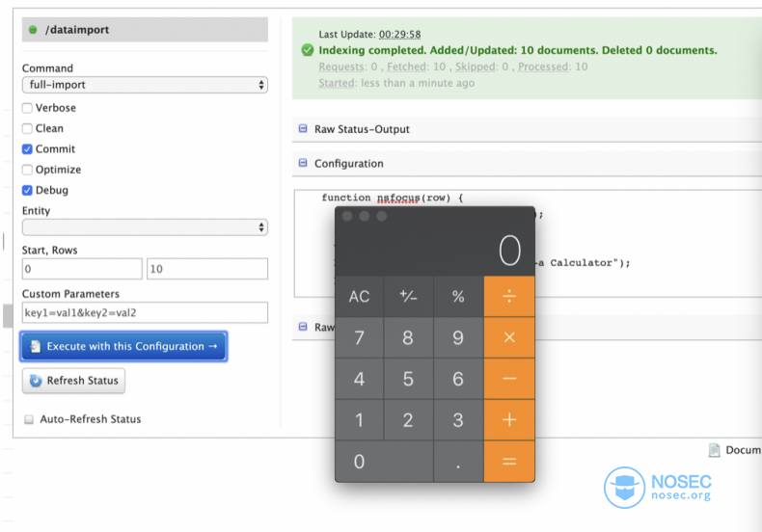Click the minus key on Calculator
Screen dimensions: 762x532
(x=509, y=379)
